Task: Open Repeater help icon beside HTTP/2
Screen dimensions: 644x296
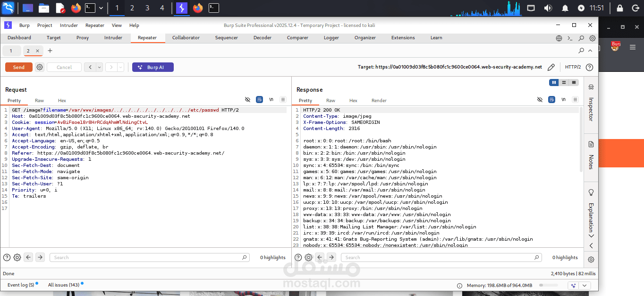Action: tap(589, 67)
